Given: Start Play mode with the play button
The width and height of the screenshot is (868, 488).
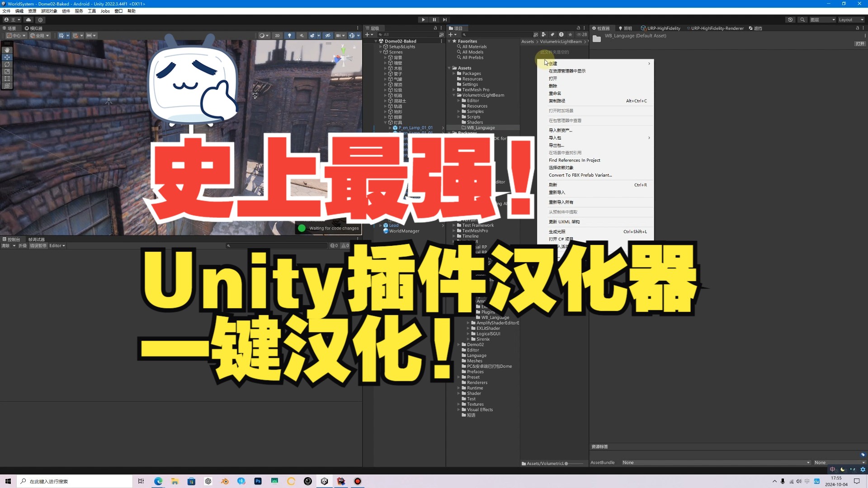Looking at the screenshot, I should 423,19.
